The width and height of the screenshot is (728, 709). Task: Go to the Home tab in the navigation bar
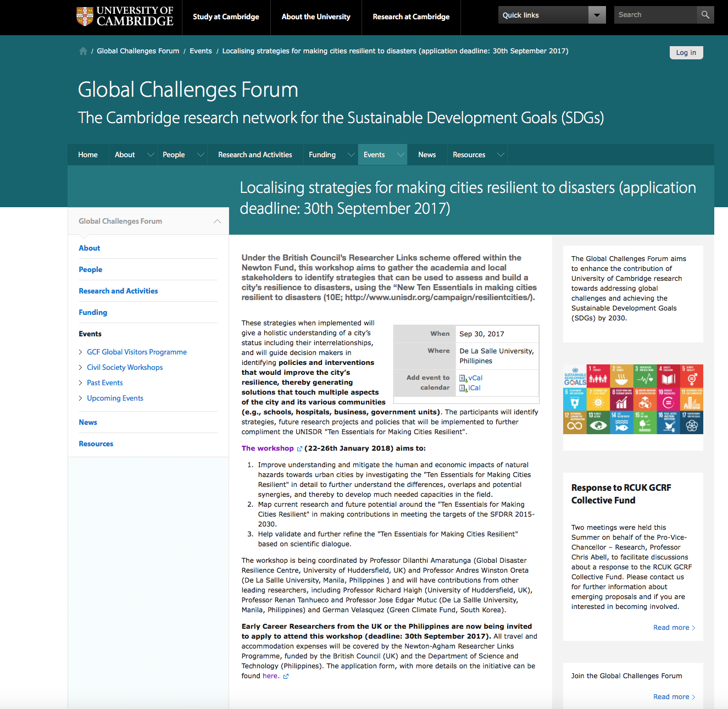(88, 155)
